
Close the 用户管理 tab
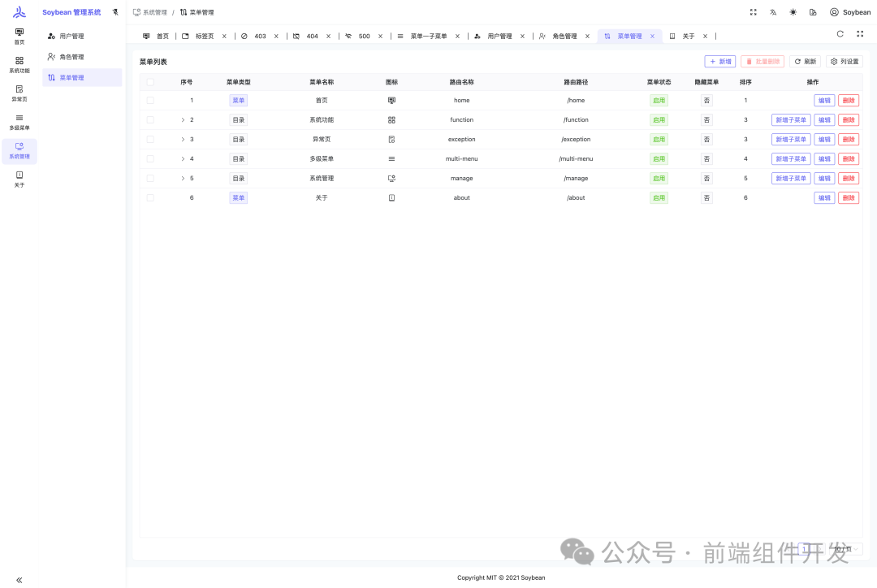[522, 37]
